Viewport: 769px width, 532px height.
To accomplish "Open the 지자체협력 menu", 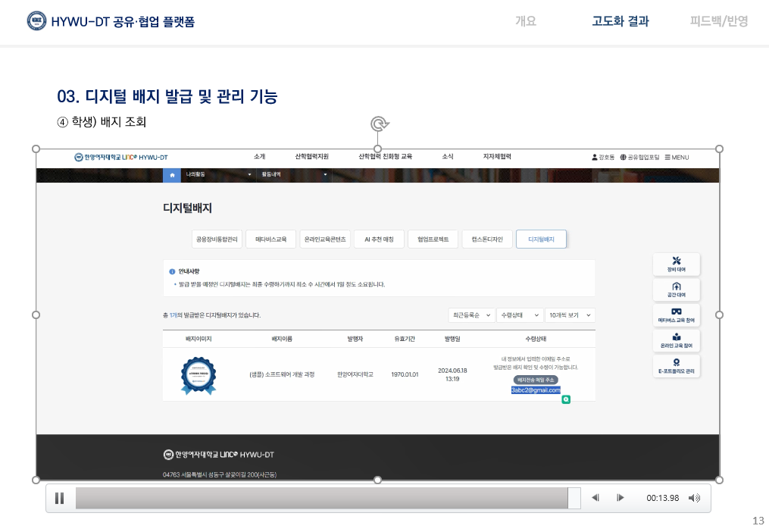I will pos(497,157).
